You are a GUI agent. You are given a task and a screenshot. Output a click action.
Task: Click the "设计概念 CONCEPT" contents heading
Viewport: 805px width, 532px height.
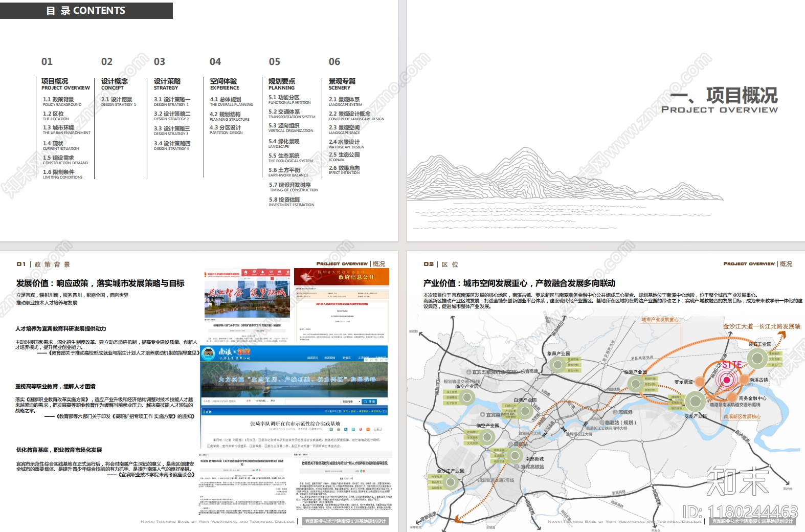point(115,84)
